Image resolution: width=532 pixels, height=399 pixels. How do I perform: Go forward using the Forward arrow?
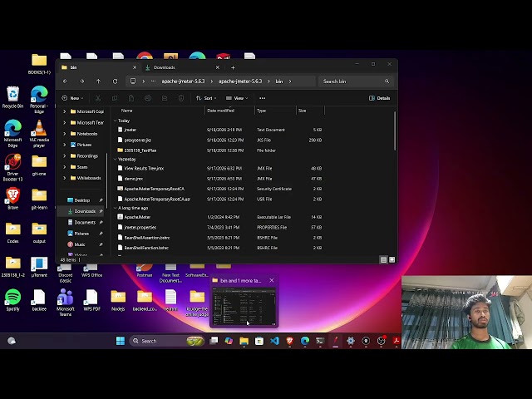(x=81, y=81)
